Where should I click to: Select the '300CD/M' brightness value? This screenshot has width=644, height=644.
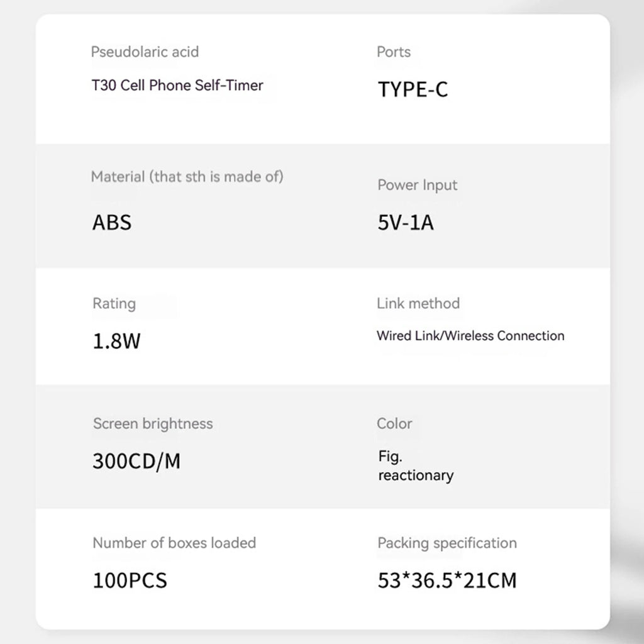click(x=136, y=461)
